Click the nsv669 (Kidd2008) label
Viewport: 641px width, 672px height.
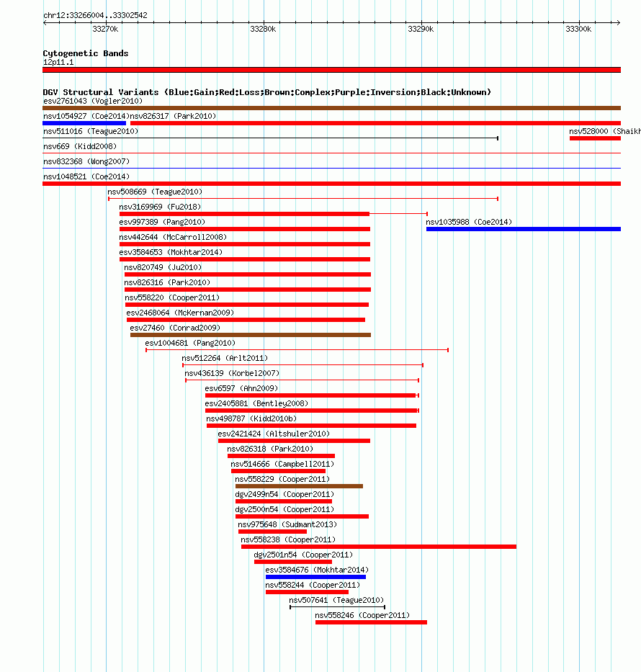coord(80,146)
